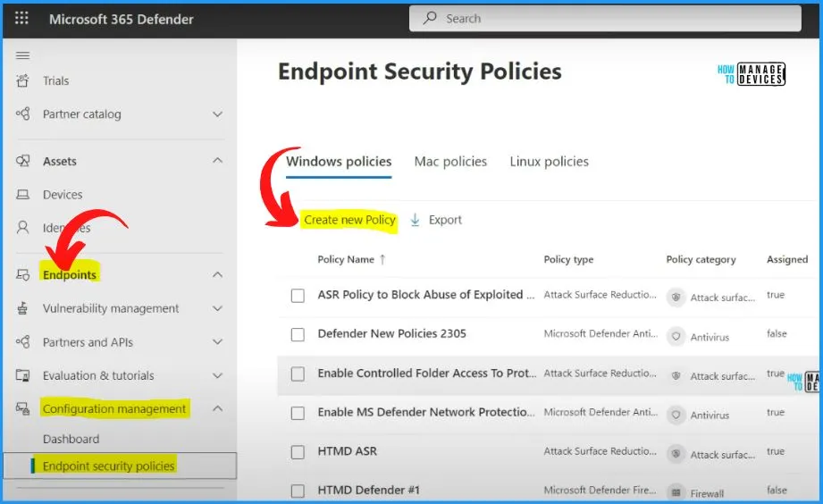Check the Enable MS Defender Network Protection row

pyautogui.click(x=298, y=413)
